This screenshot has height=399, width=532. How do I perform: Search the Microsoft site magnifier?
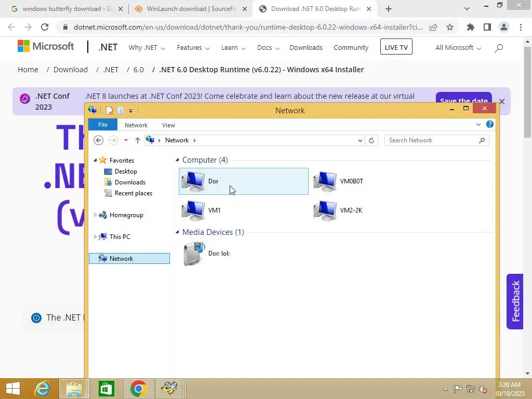pyautogui.click(x=499, y=48)
